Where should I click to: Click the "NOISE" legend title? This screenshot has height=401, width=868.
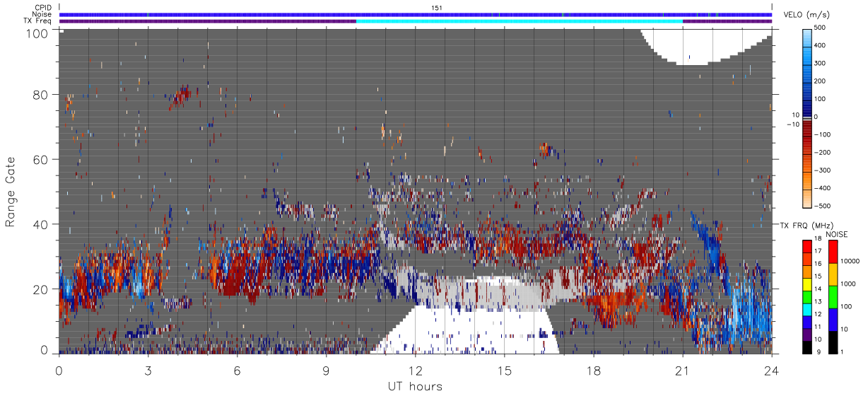coord(836,234)
